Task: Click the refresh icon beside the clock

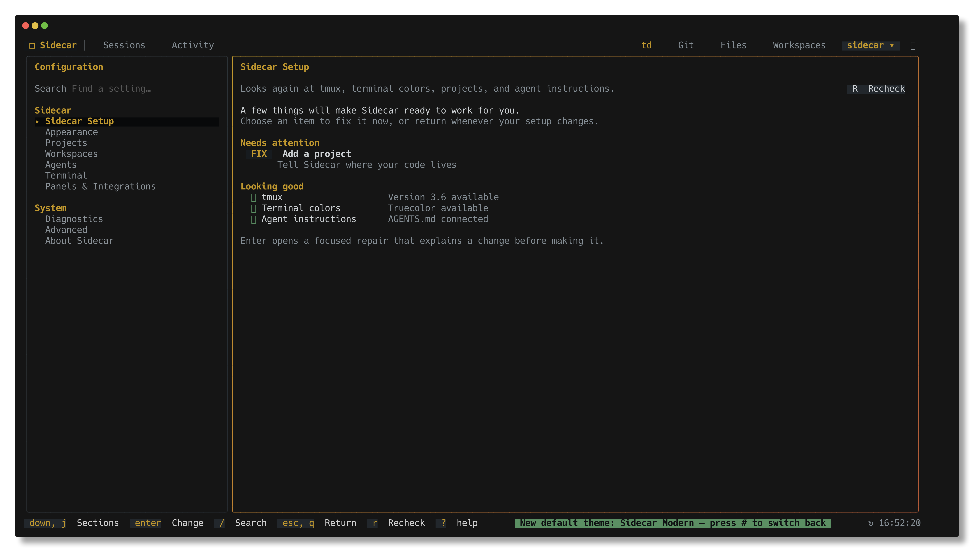Action: click(x=871, y=523)
